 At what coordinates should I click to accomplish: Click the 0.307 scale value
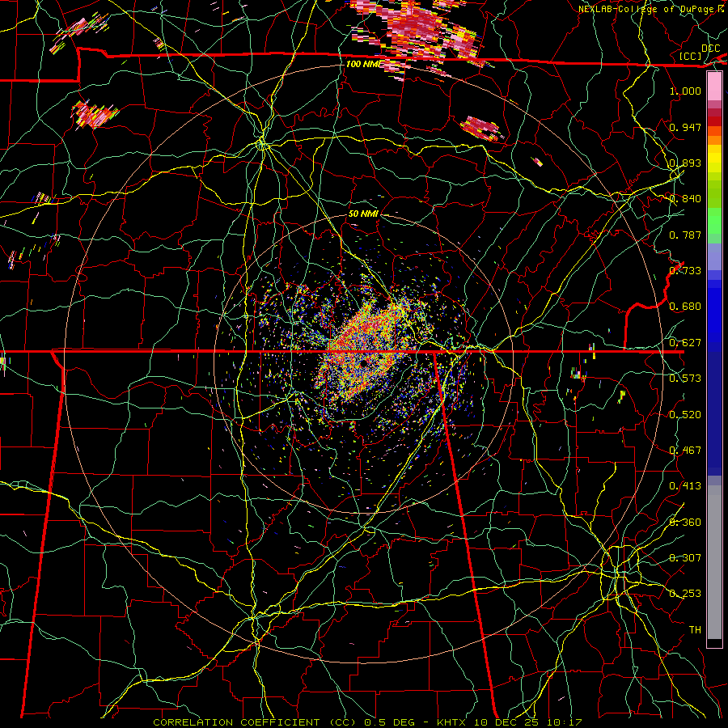tap(685, 558)
